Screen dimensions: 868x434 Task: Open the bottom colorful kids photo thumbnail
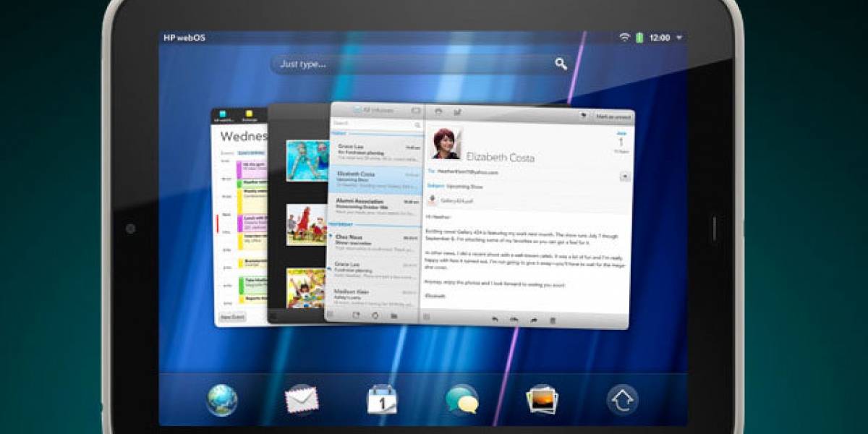pos(307,288)
